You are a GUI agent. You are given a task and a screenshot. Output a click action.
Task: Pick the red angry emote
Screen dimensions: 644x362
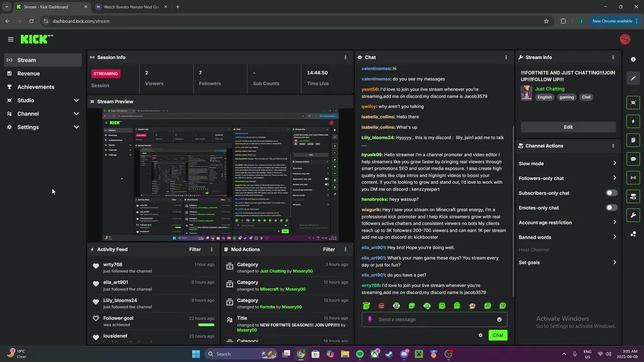[381, 306]
